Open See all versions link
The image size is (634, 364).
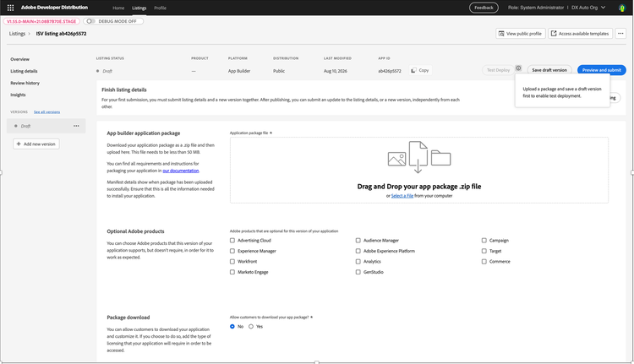(x=46, y=112)
